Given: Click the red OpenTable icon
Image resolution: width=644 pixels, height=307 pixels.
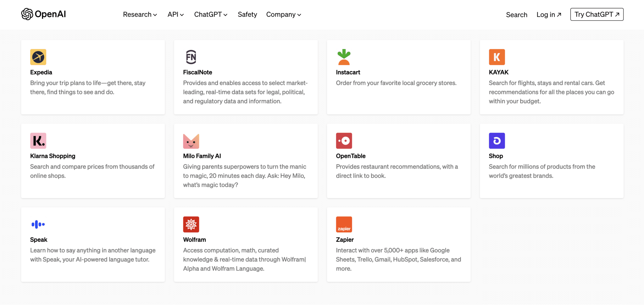Looking at the screenshot, I should click(x=344, y=141).
